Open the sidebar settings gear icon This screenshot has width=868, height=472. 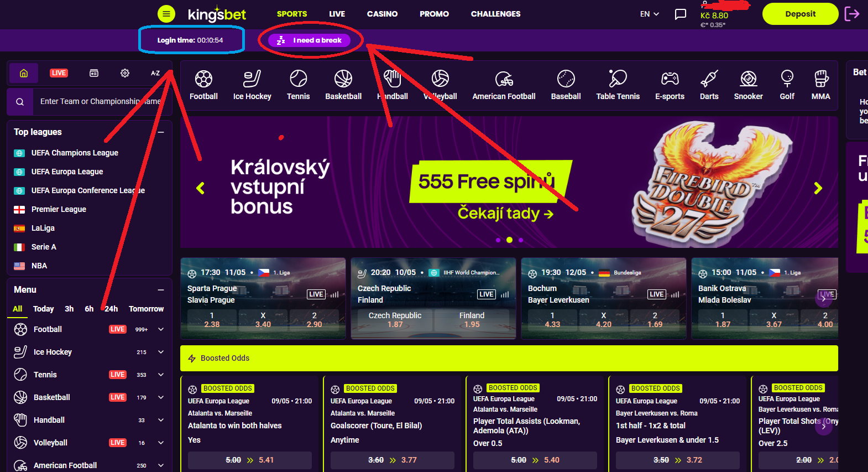(125, 73)
